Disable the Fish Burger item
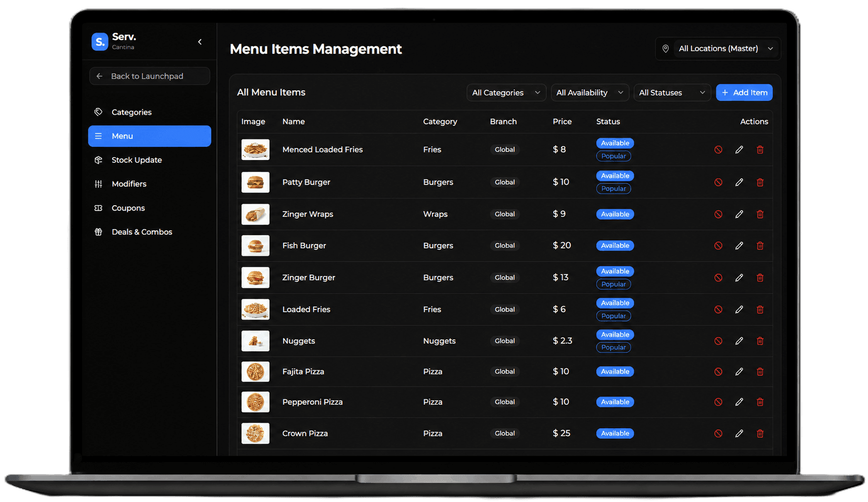Viewport: 868px width, 502px height. click(x=718, y=246)
